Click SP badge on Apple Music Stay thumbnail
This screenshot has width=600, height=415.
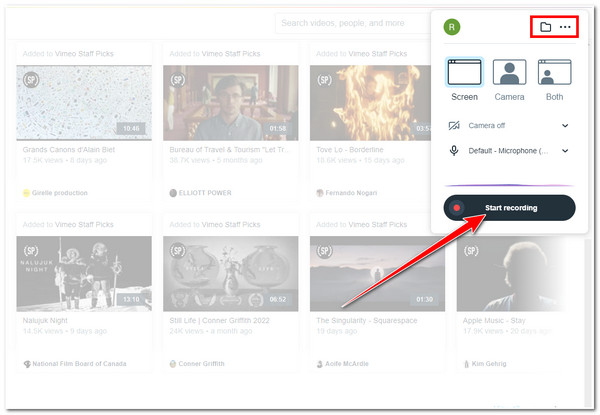471,251
